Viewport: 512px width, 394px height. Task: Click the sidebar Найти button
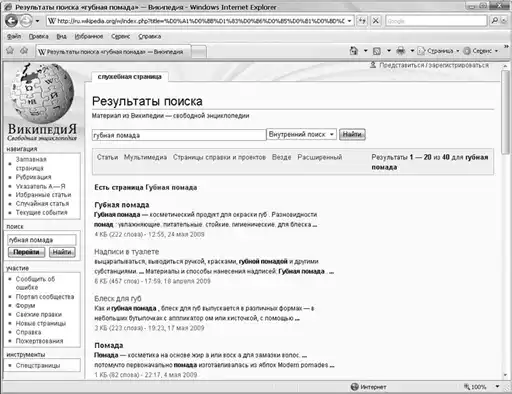(62, 252)
